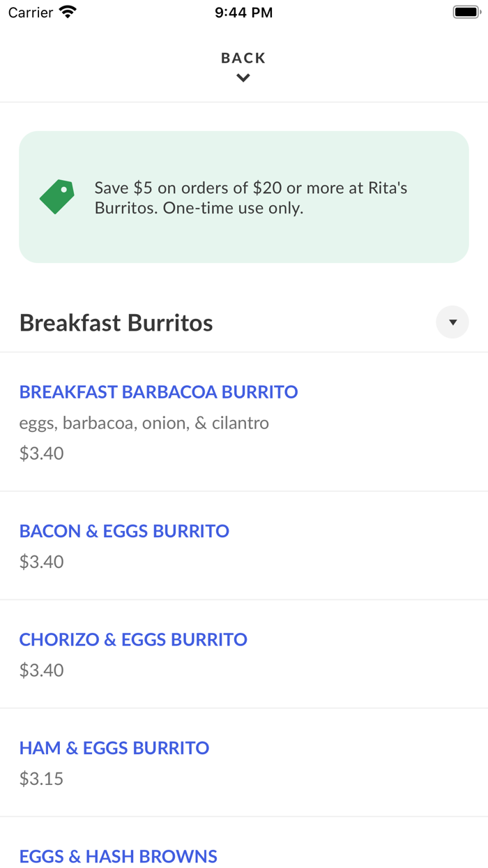The height and width of the screenshot is (868, 488).
Task: Choose the Ham & Eggs Burrito
Action: pyautogui.click(x=114, y=747)
